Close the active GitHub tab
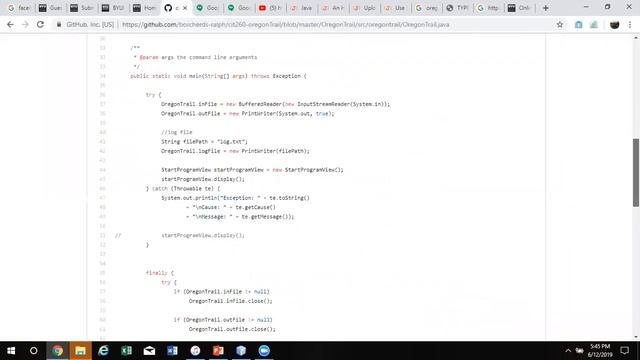The height and width of the screenshot is (360, 640). [185, 8]
